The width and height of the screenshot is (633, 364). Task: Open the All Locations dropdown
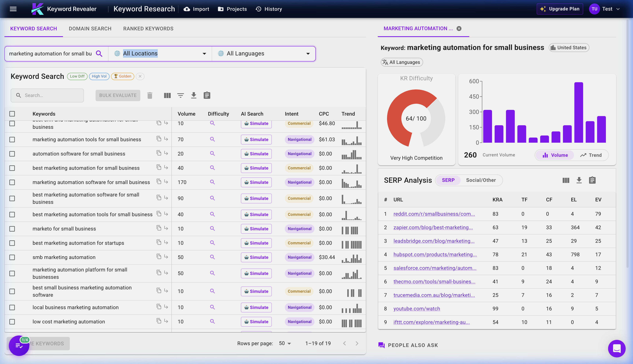click(160, 53)
